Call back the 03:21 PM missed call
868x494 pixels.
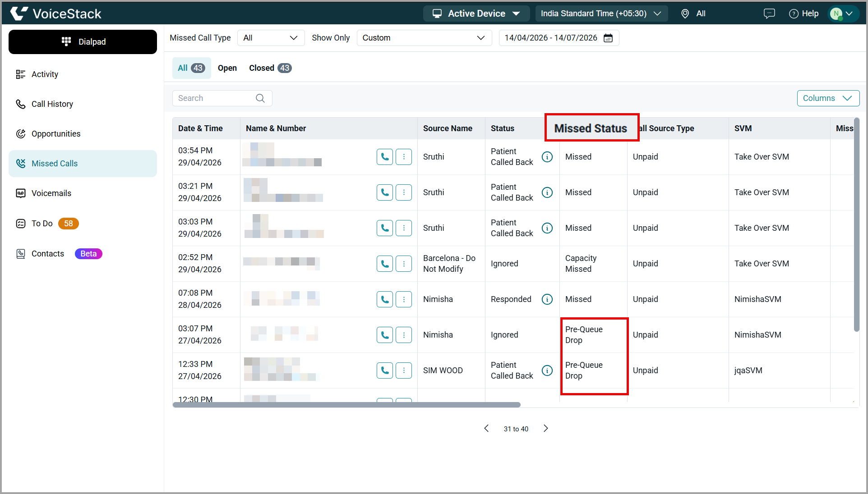(x=385, y=192)
